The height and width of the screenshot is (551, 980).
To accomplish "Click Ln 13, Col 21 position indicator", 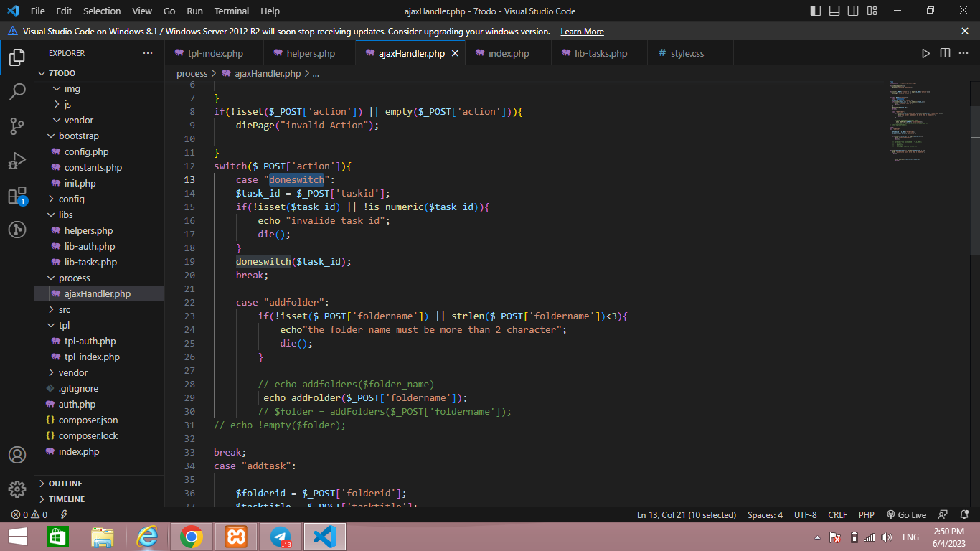I will point(687,515).
